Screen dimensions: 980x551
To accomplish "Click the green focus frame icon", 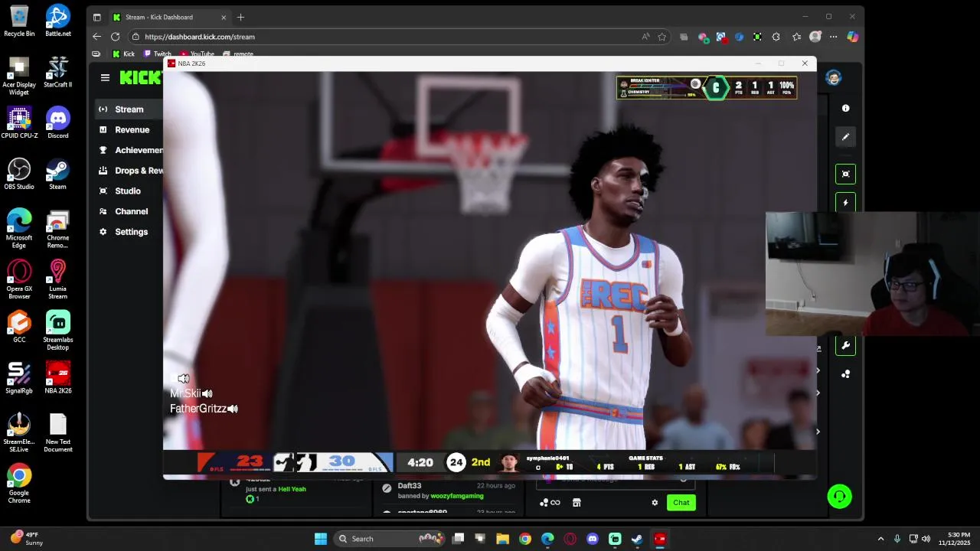I will (845, 174).
